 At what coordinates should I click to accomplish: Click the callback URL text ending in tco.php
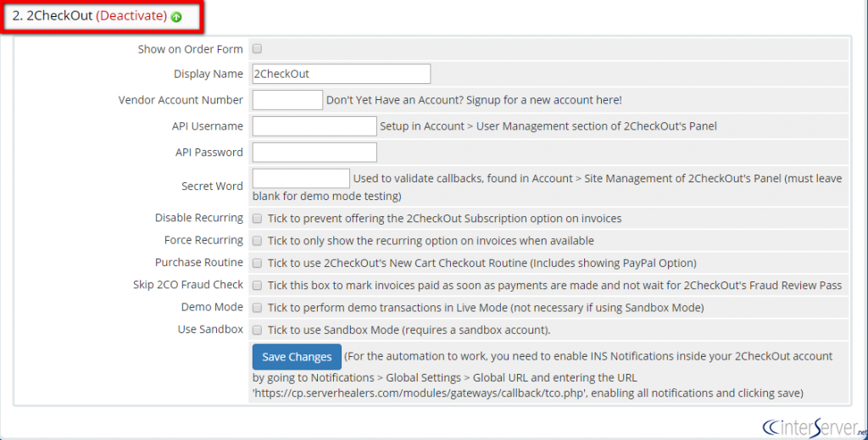419,393
